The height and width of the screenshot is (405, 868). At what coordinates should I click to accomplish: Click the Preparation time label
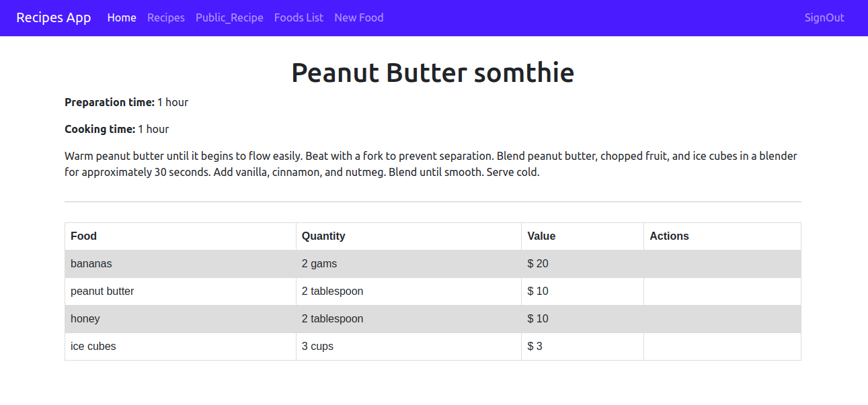pos(110,103)
